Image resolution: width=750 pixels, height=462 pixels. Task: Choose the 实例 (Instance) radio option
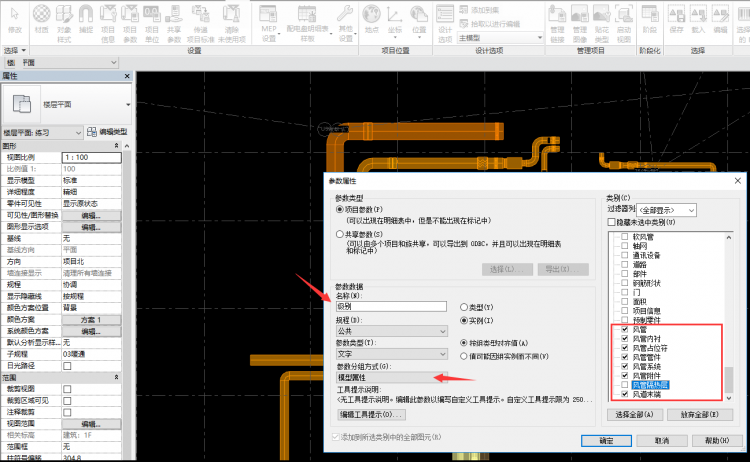coord(463,320)
